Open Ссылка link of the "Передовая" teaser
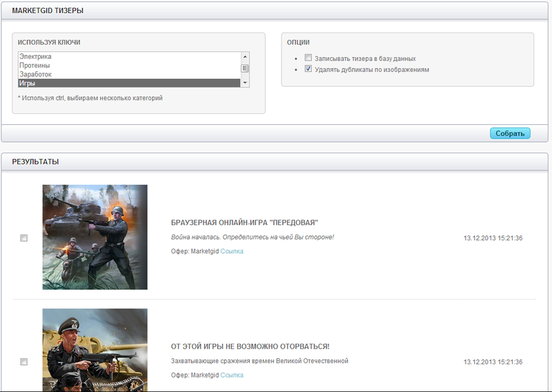 [232, 251]
